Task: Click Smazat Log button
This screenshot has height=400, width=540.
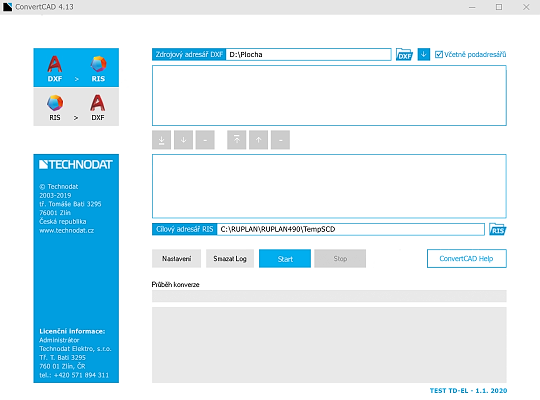Action: pyautogui.click(x=230, y=258)
